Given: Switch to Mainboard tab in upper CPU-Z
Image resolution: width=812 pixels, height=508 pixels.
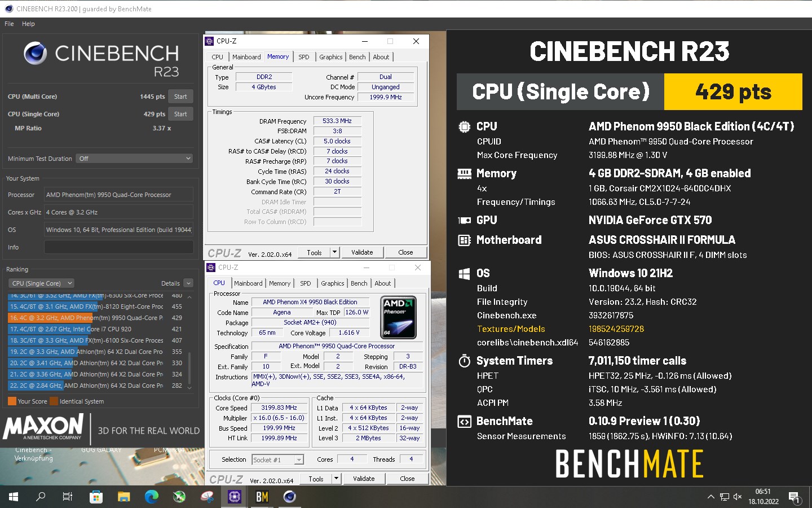Looking at the screenshot, I should pyautogui.click(x=246, y=57).
